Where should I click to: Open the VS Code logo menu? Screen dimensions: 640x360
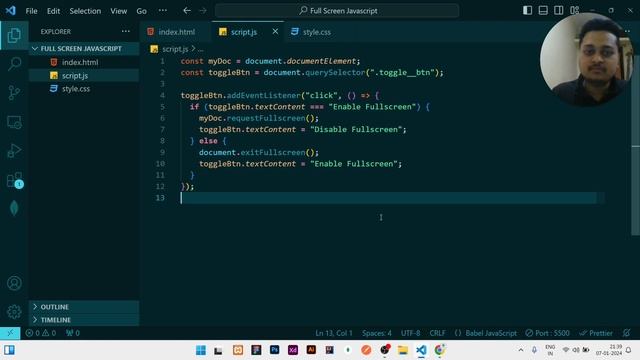click(x=10, y=11)
